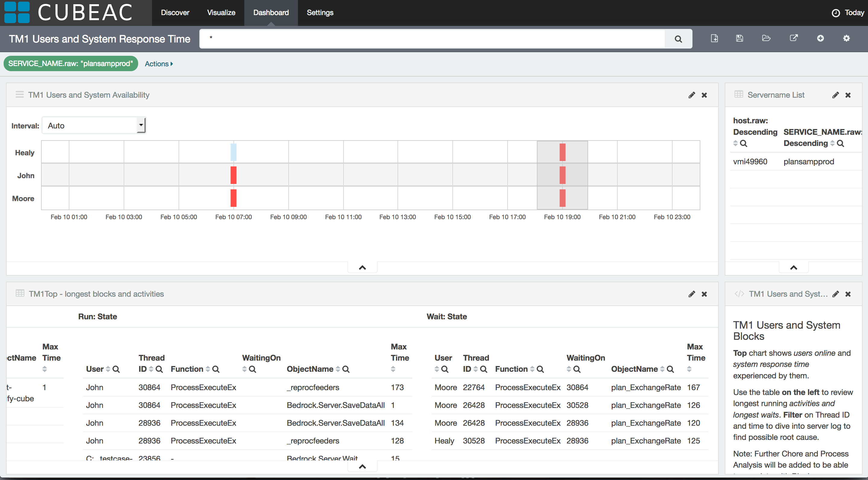Screen dimensions: 868x480
Task: Create a new dashboard with the new-file icon
Action: (714, 38)
